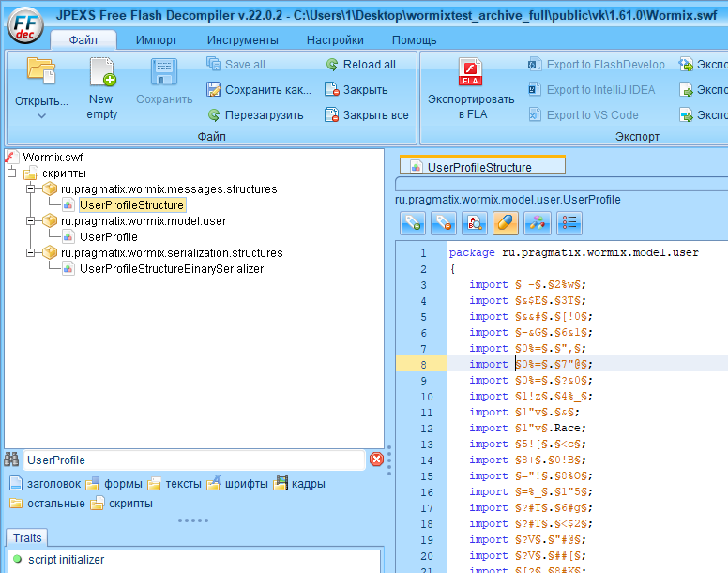Select the Traits tab
This screenshot has width=728, height=573.
(x=27, y=537)
